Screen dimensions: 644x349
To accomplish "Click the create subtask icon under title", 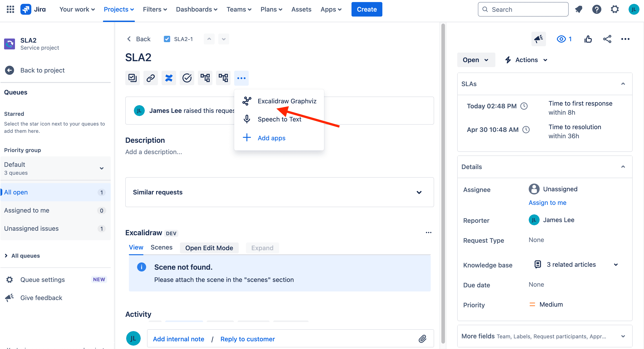I will [x=132, y=78].
